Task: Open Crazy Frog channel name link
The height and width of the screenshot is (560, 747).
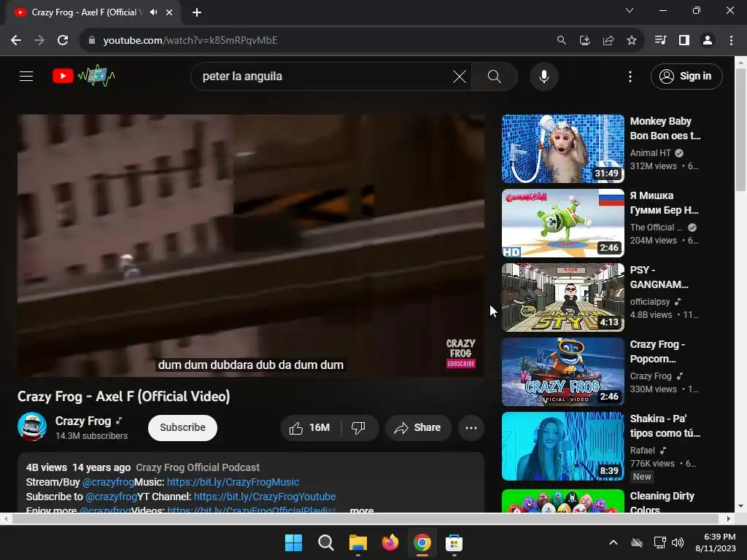Action: tap(83, 421)
